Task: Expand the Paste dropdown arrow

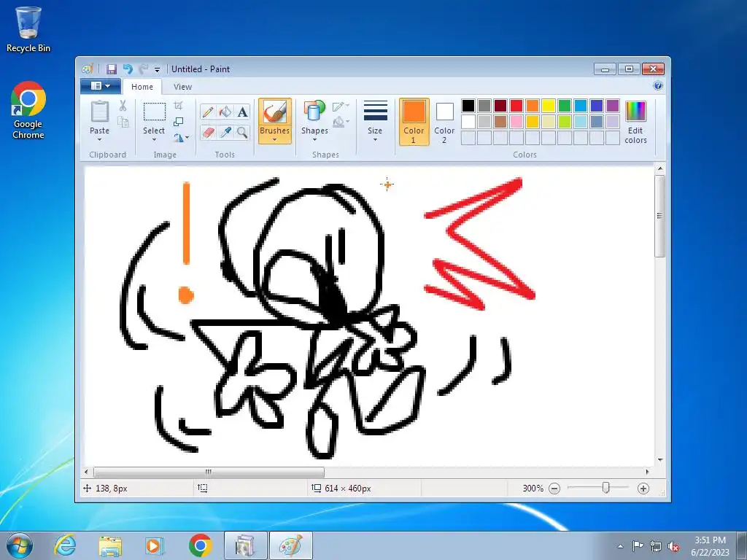Action: pyautogui.click(x=99, y=140)
